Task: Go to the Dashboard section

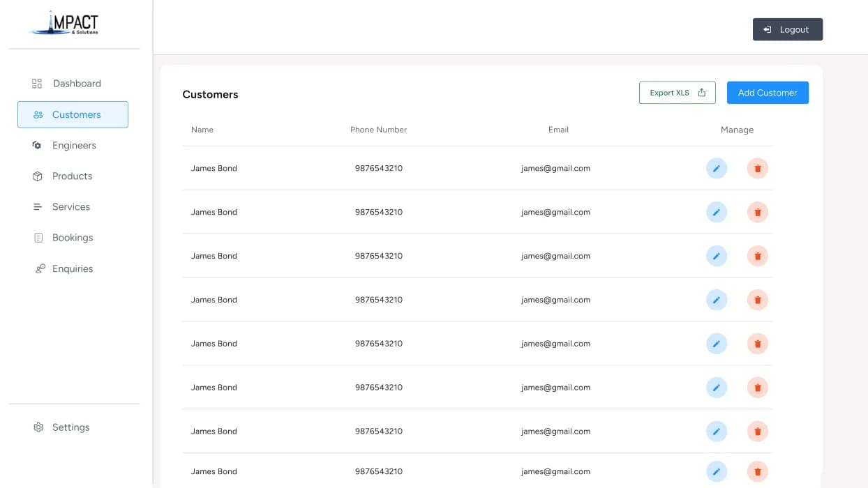Action: (x=67, y=84)
